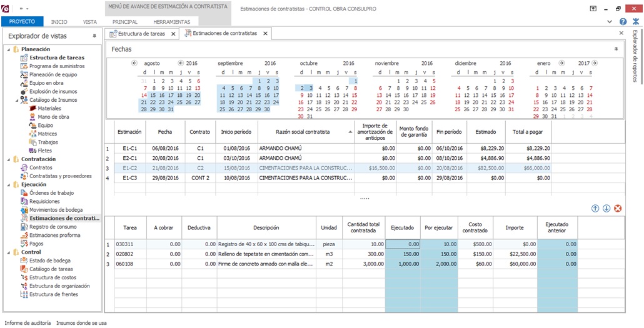Click the Estructura de organización icon

(x=24, y=286)
